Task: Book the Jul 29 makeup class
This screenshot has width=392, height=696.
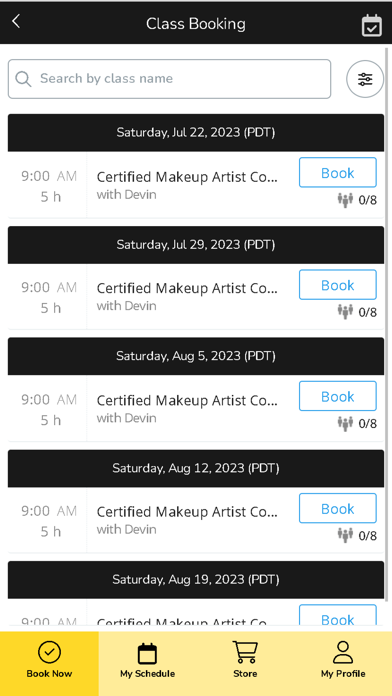Action: coord(338,285)
